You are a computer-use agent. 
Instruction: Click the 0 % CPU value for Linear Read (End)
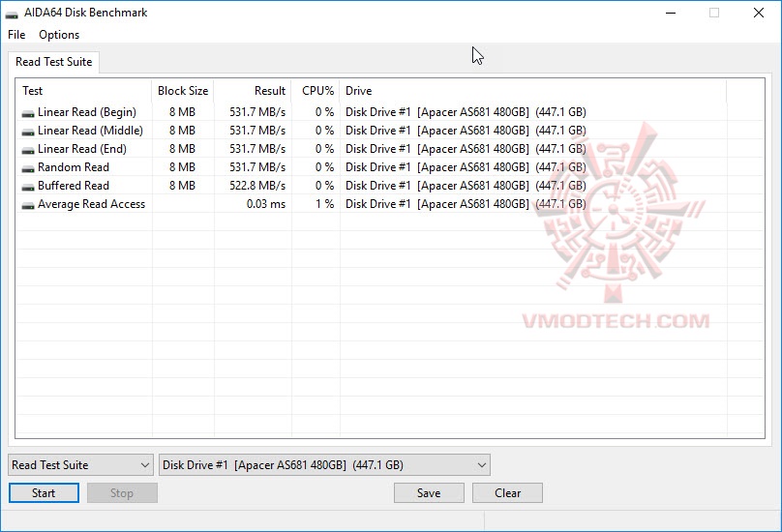324,149
